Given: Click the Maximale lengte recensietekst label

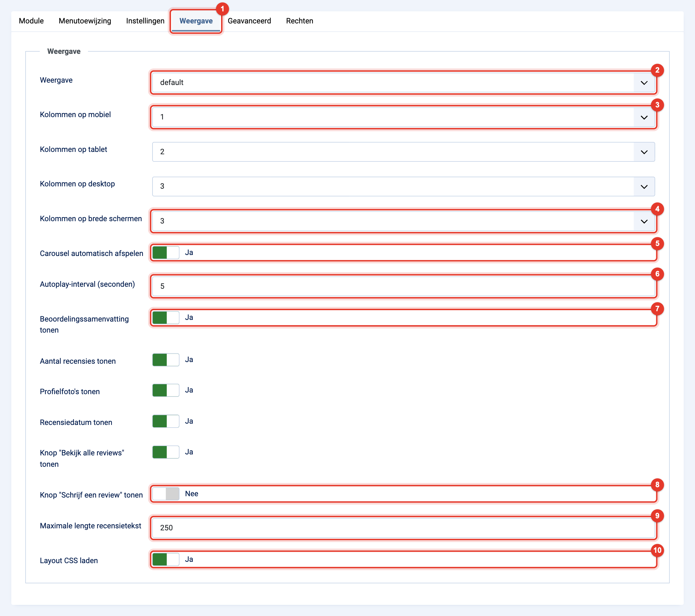Looking at the screenshot, I should coord(90,526).
